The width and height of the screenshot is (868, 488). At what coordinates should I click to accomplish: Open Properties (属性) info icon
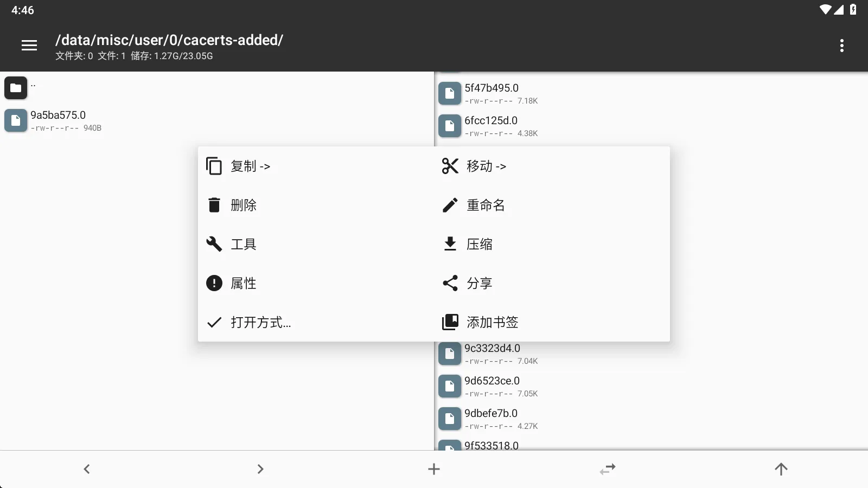click(x=214, y=283)
